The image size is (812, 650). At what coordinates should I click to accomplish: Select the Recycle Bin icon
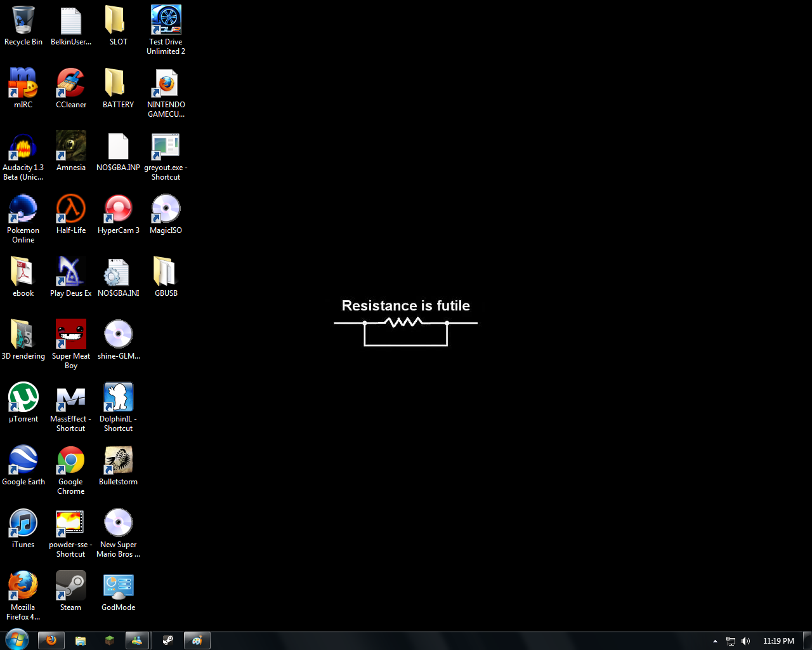point(23,20)
